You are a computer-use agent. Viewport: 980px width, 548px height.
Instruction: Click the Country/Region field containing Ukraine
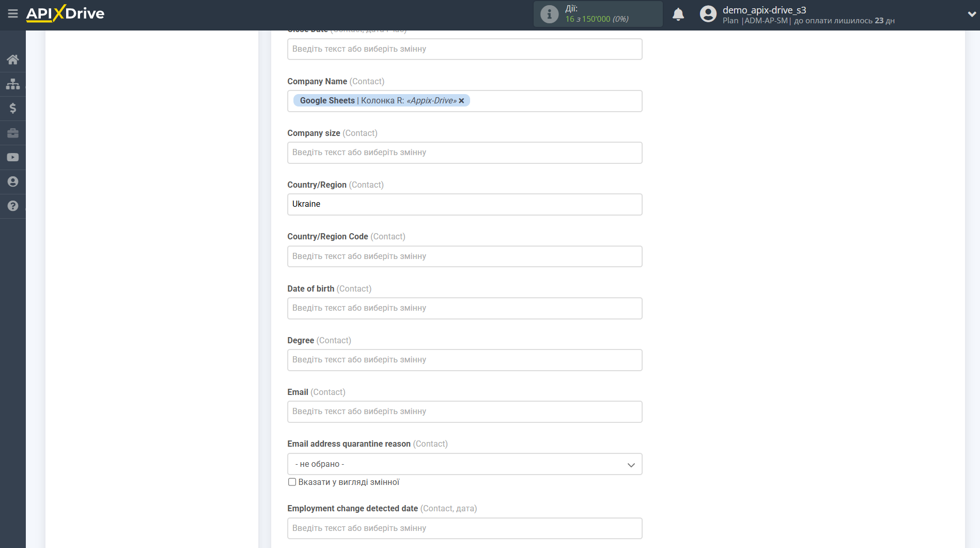[x=464, y=204]
